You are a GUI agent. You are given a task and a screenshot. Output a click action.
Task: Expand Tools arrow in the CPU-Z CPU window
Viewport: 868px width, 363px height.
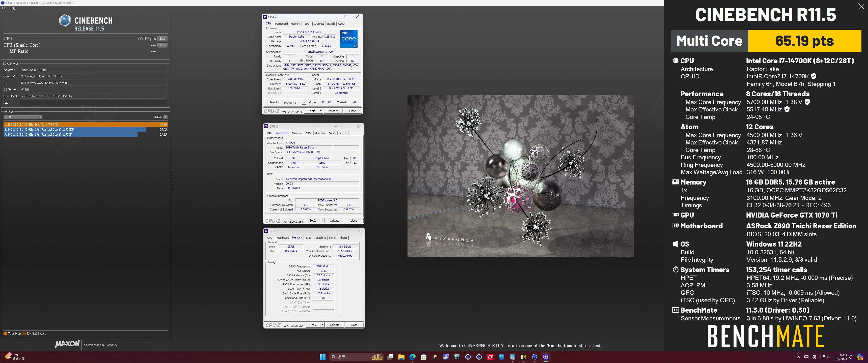pyautogui.click(x=321, y=111)
